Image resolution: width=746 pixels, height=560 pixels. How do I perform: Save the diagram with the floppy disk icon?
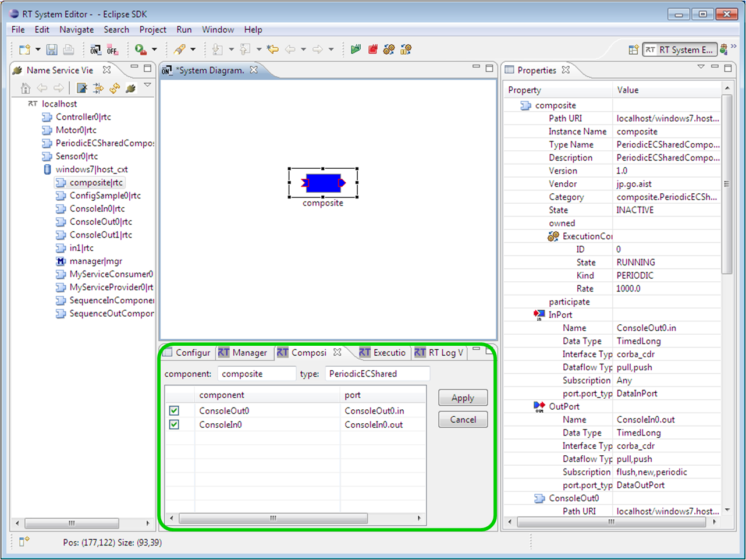52,49
